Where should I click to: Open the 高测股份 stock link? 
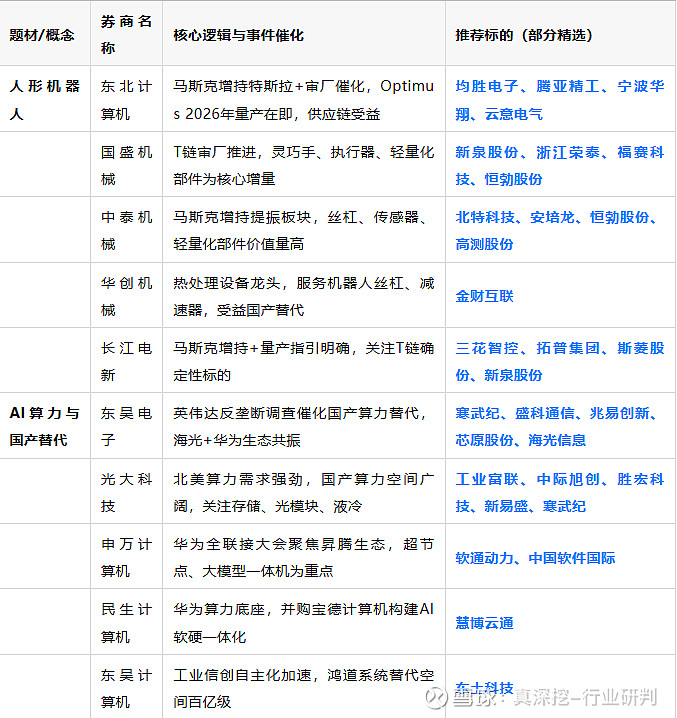pos(484,244)
